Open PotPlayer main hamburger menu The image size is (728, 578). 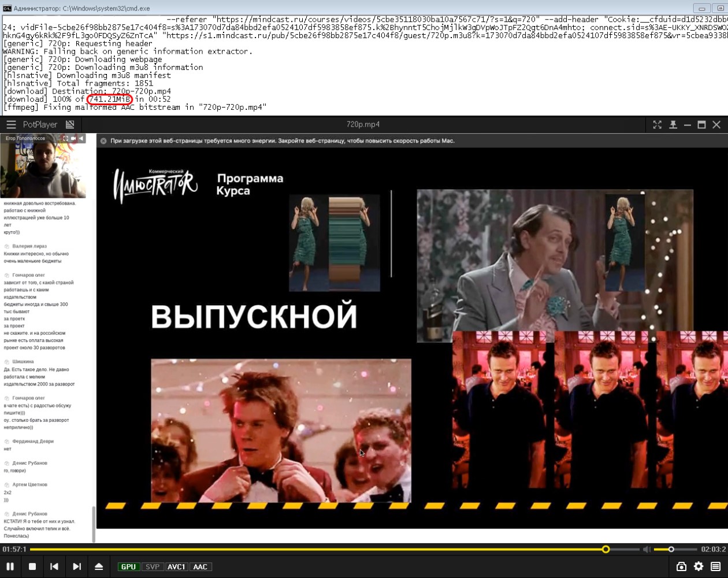coord(11,124)
